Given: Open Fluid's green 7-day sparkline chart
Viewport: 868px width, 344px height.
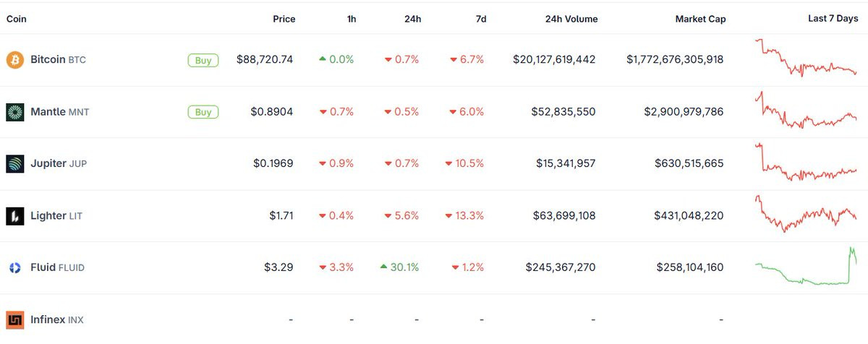Looking at the screenshot, I should pos(806,266).
